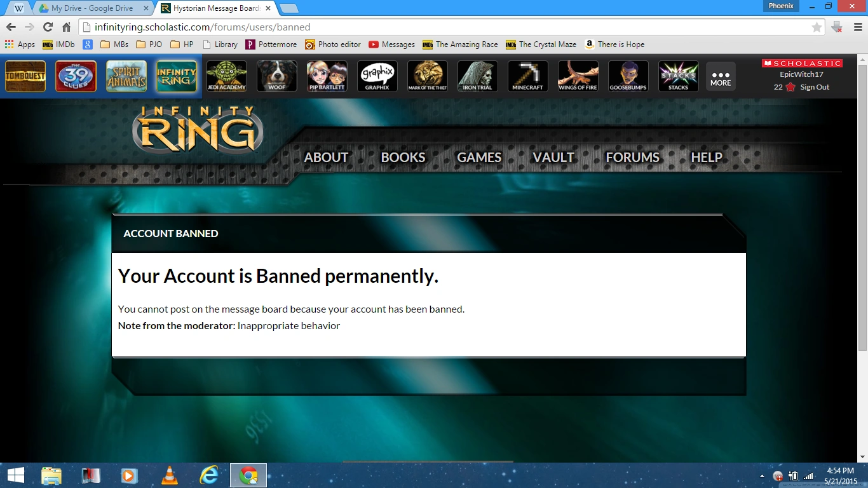Click the Sign Out link
Screen dimensions: 868x488
(815, 87)
